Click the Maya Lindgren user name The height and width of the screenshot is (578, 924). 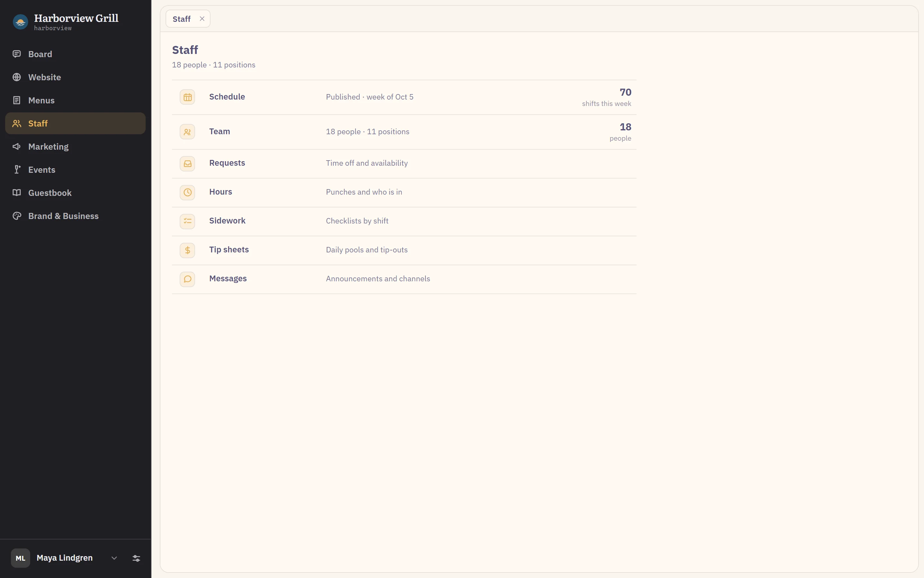click(64, 558)
